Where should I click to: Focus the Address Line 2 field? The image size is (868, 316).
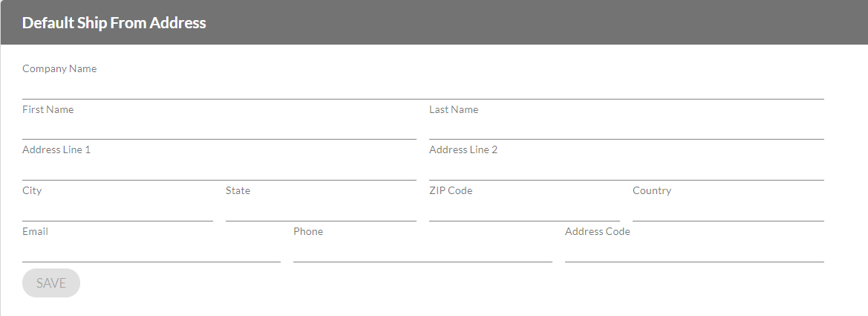click(626, 170)
